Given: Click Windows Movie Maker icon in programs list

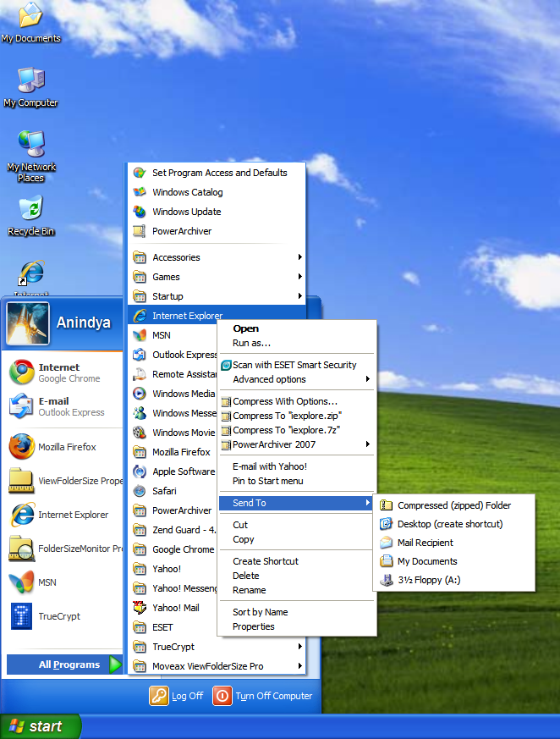Looking at the screenshot, I should 140,433.
